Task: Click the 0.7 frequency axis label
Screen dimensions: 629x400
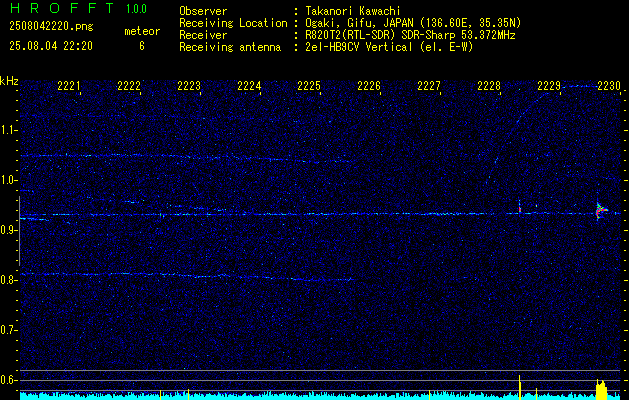Action: pos(8,330)
